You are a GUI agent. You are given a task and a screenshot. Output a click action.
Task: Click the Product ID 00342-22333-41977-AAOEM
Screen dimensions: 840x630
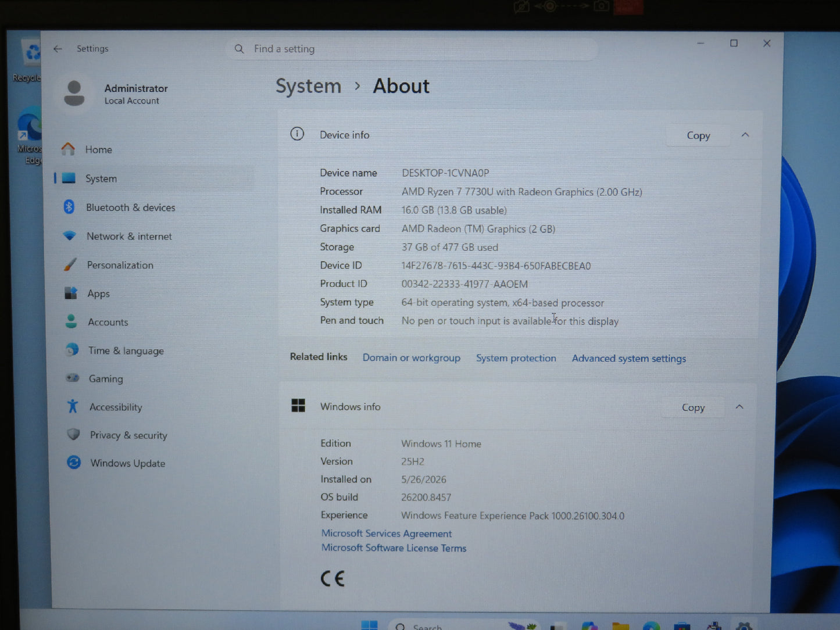coord(464,284)
